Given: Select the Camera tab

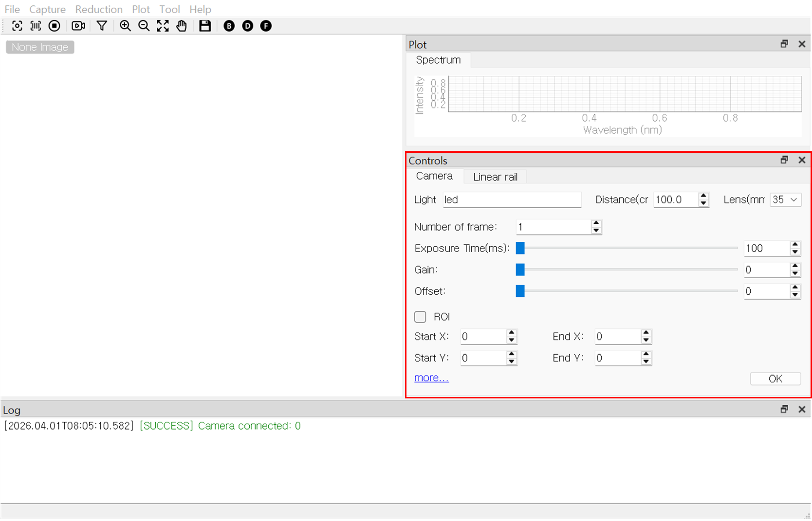Looking at the screenshot, I should (434, 176).
